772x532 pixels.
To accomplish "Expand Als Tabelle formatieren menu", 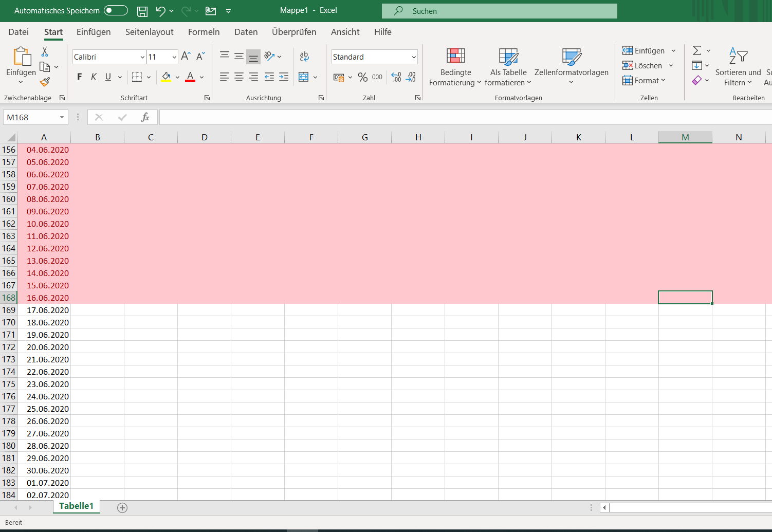I will [508, 67].
